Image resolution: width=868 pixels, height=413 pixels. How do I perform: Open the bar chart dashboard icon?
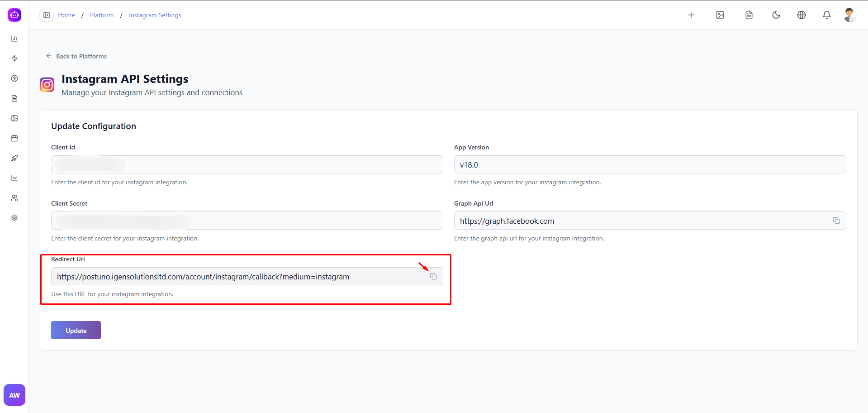[14, 38]
